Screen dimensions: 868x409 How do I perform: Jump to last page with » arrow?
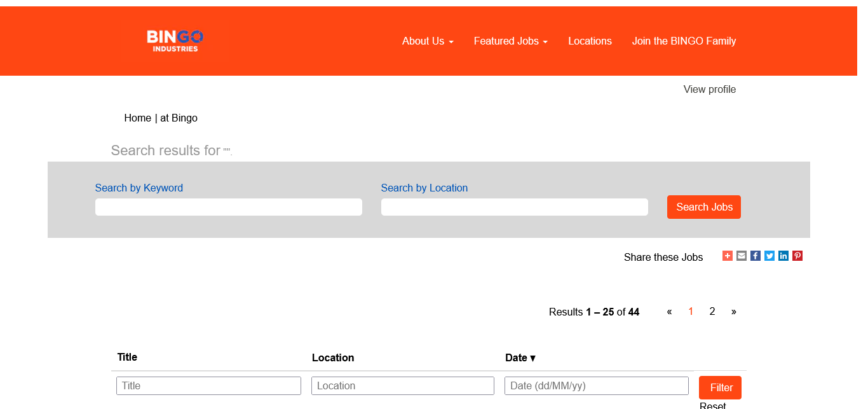[x=734, y=311]
